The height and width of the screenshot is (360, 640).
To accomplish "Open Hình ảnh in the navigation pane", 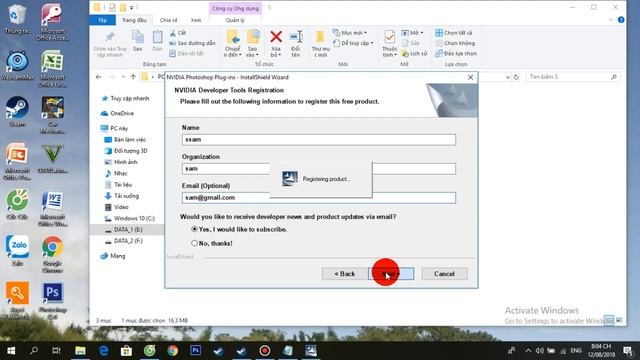I will point(125,162).
